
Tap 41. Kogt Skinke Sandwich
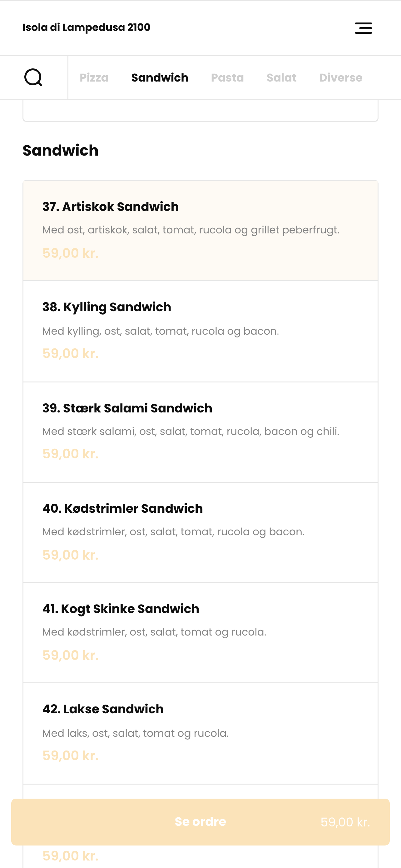200,633
